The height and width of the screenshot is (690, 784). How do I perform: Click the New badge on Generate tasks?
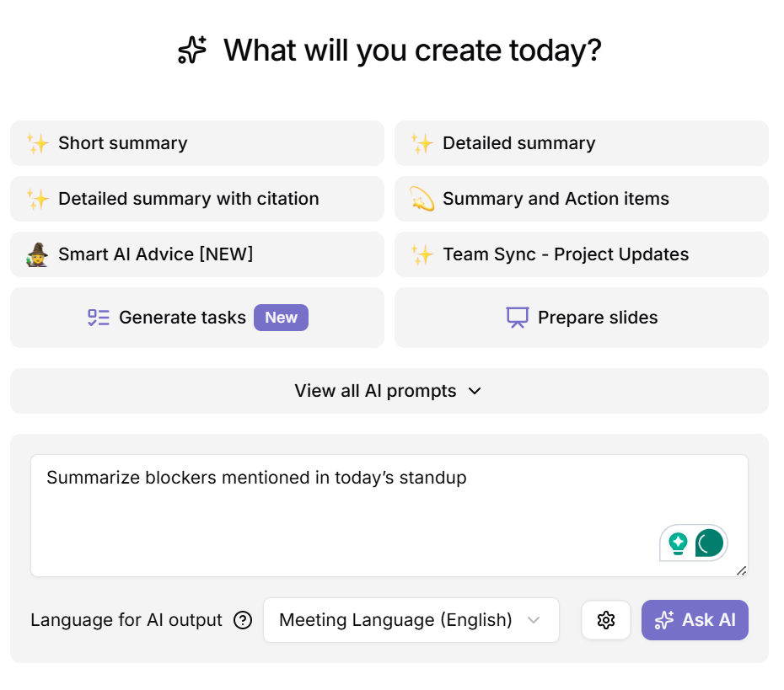[281, 318]
